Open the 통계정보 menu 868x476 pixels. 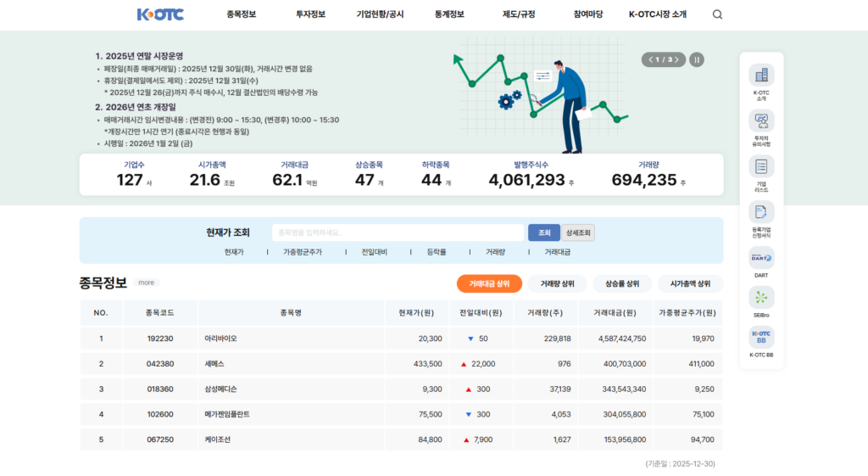(x=449, y=14)
